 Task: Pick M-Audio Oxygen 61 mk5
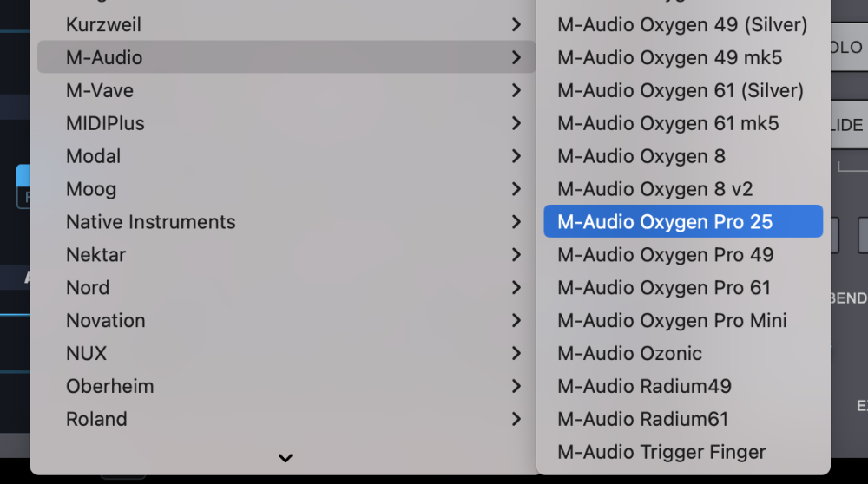coord(668,123)
